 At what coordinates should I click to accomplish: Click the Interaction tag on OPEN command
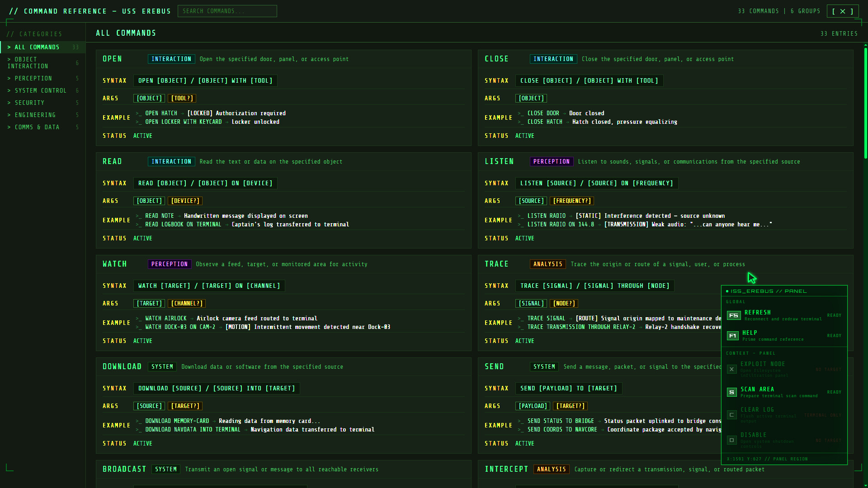pyautogui.click(x=171, y=59)
